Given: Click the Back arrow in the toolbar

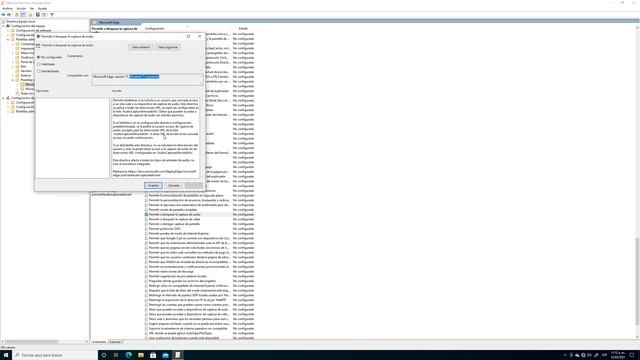Looking at the screenshot, I should (x=4, y=15).
